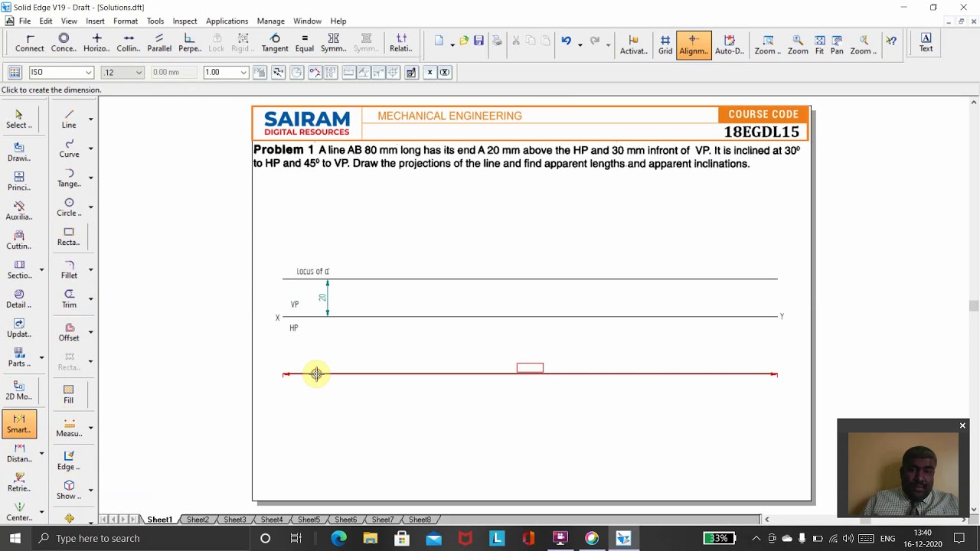Open the Applications menu
The width and height of the screenshot is (980, 551).
pyautogui.click(x=227, y=21)
